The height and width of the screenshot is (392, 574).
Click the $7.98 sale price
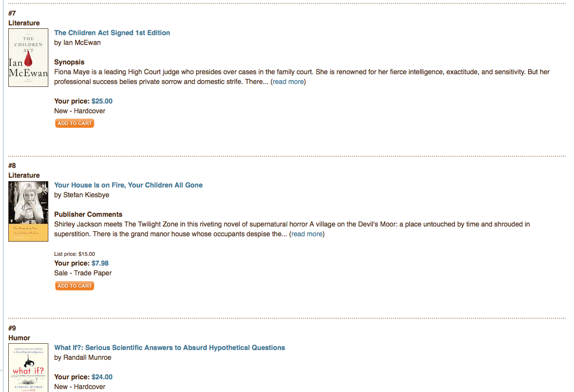(100, 263)
